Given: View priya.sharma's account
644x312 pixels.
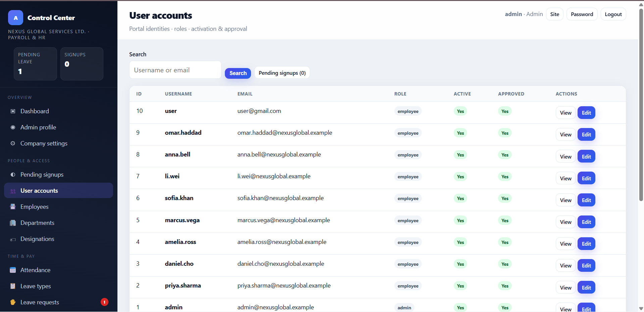Looking at the screenshot, I should tap(565, 288).
